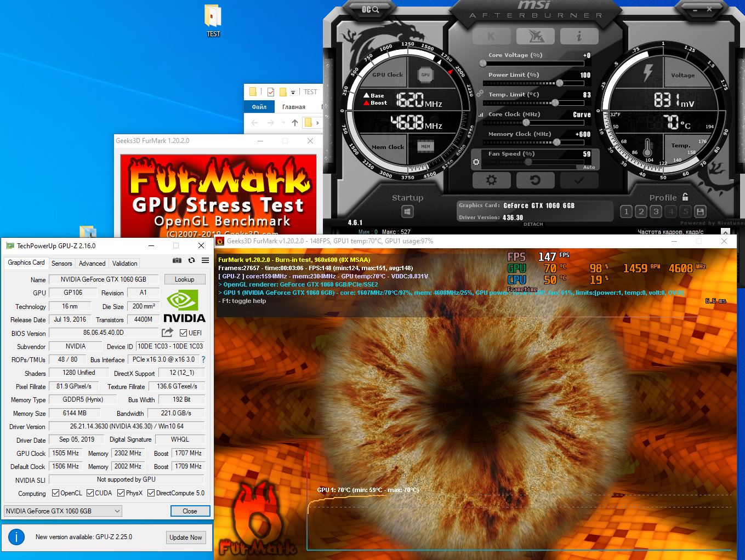Toggle Fan Speed Auto mode

pos(589,167)
